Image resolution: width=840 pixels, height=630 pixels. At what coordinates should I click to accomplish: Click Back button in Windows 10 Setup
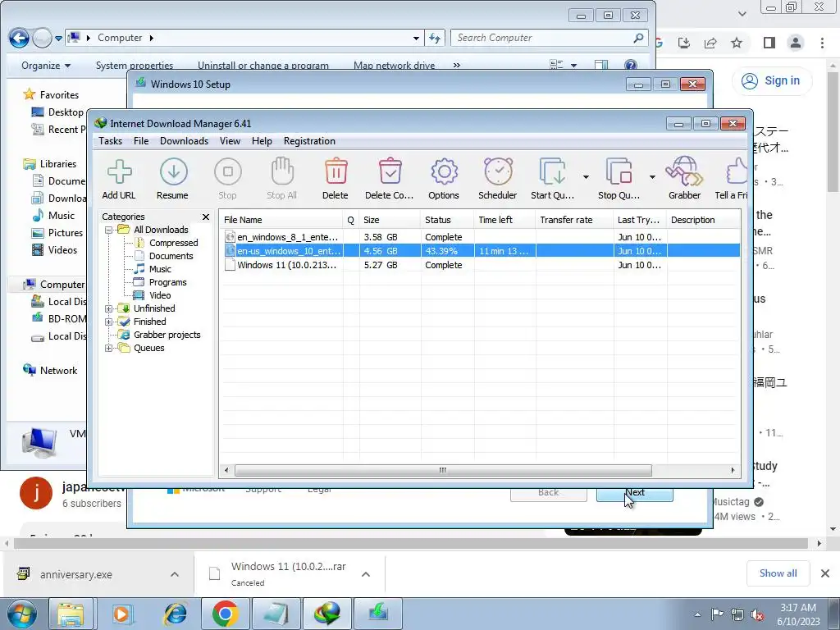[x=548, y=492]
